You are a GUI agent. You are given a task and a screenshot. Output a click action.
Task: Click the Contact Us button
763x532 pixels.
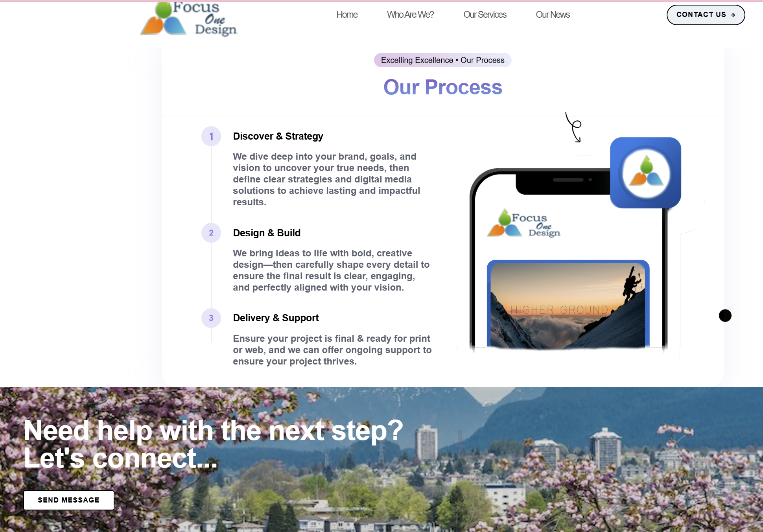[x=706, y=15]
